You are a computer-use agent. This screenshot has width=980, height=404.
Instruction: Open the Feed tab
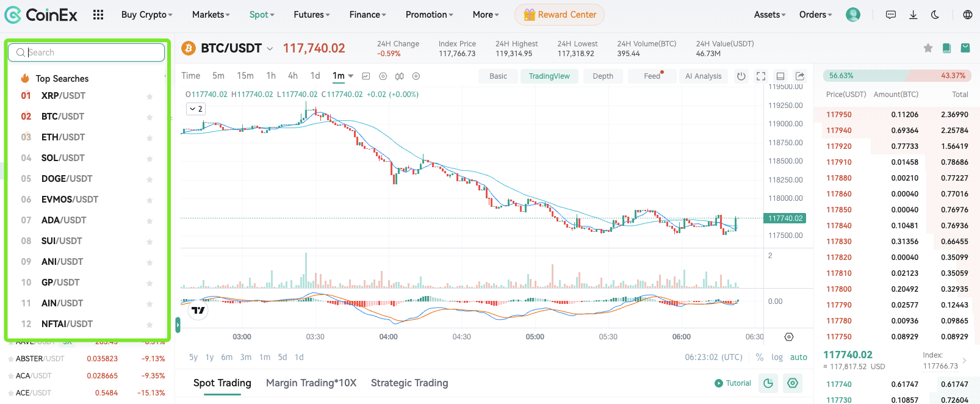pyautogui.click(x=652, y=76)
